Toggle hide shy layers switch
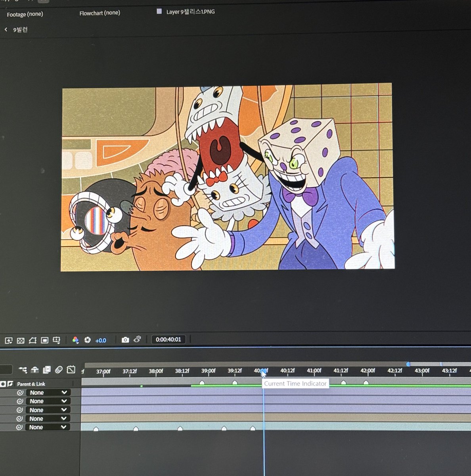The width and height of the screenshot is (471, 476). [35, 370]
